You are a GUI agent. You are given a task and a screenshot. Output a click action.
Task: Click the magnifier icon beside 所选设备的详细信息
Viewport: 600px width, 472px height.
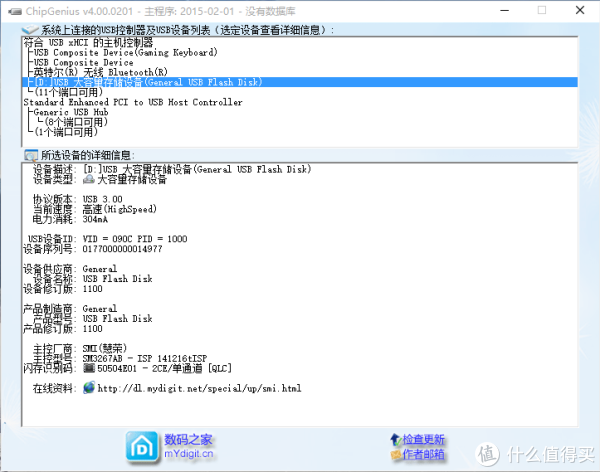click(31, 155)
